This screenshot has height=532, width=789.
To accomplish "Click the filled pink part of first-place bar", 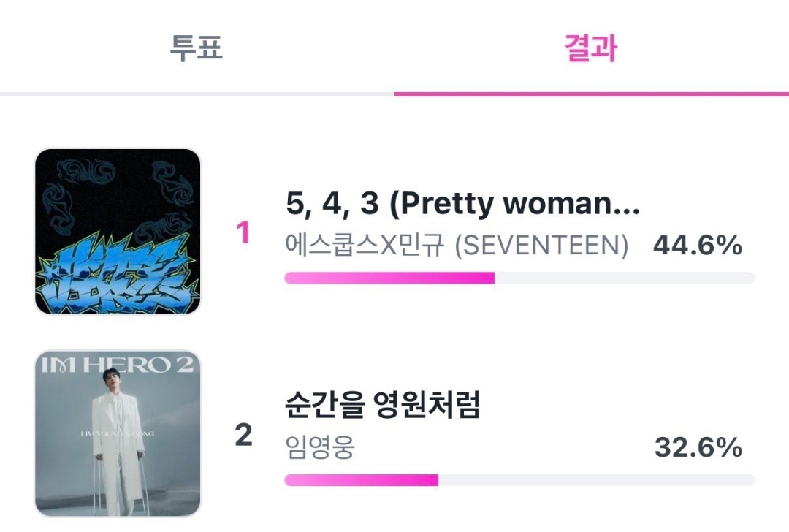I will 389,278.
